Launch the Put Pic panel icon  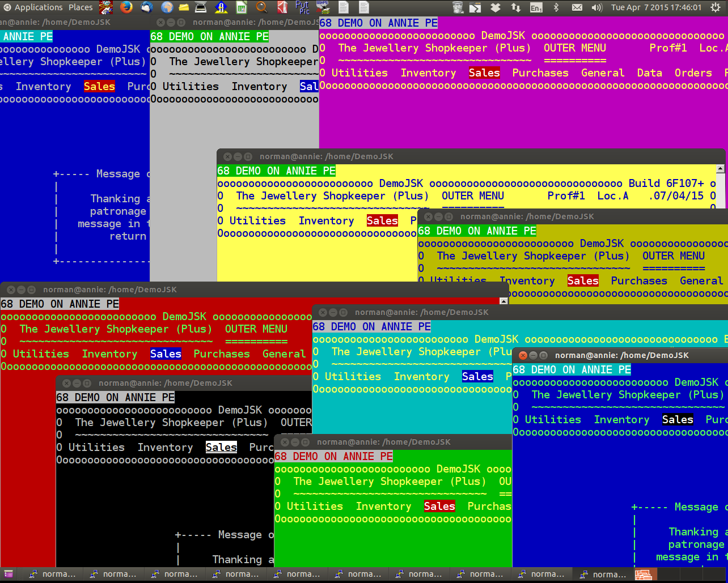[x=302, y=7]
